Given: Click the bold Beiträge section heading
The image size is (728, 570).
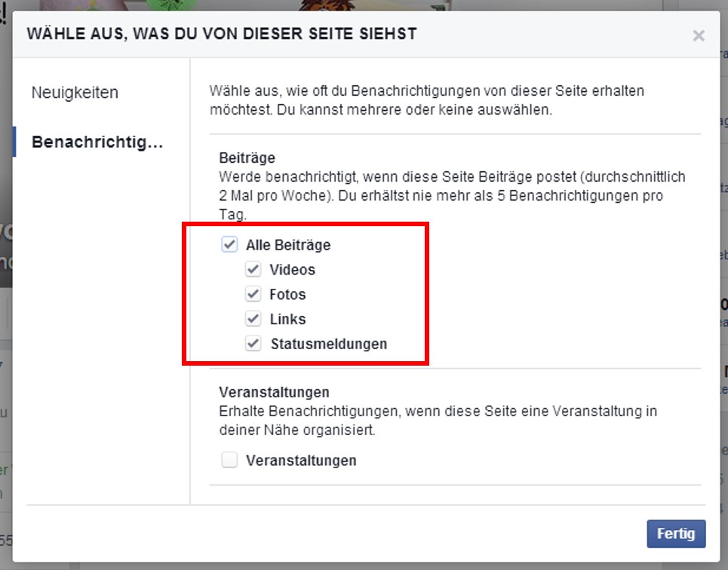Looking at the screenshot, I should point(247,158).
